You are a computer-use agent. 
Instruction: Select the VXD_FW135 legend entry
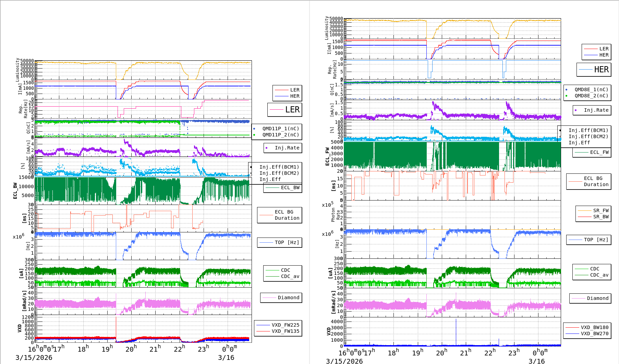(285, 331)
